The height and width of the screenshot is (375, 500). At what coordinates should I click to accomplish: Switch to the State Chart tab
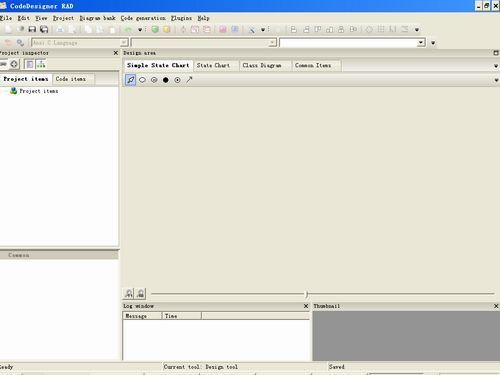213,65
